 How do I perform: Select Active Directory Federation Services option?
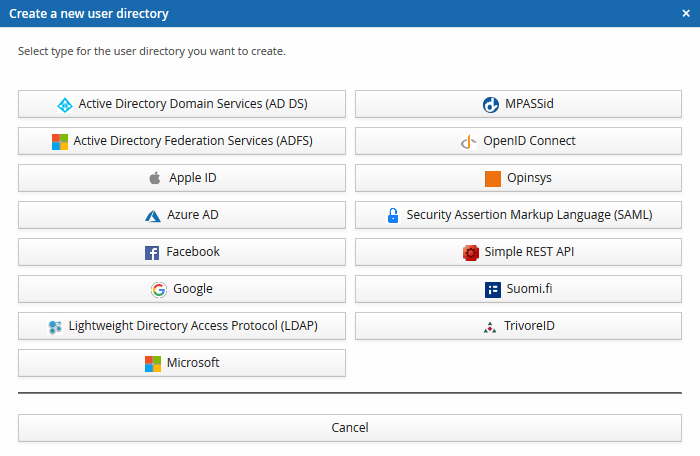(182, 141)
